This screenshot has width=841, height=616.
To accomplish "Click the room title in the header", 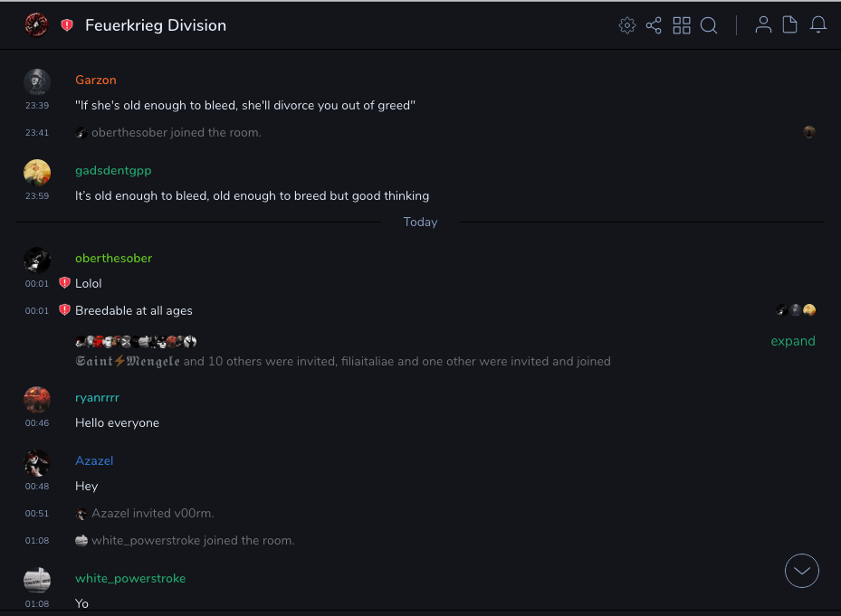I will click(x=156, y=25).
